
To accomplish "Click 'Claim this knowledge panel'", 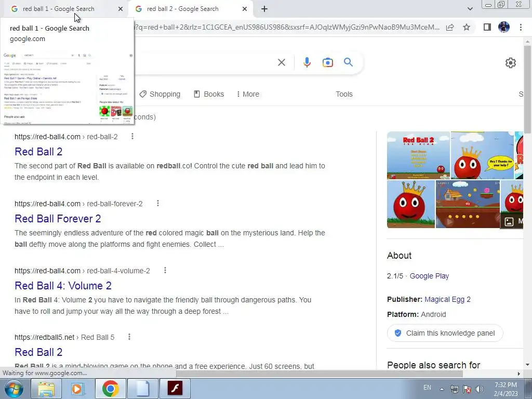I will pyautogui.click(x=445, y=333).
